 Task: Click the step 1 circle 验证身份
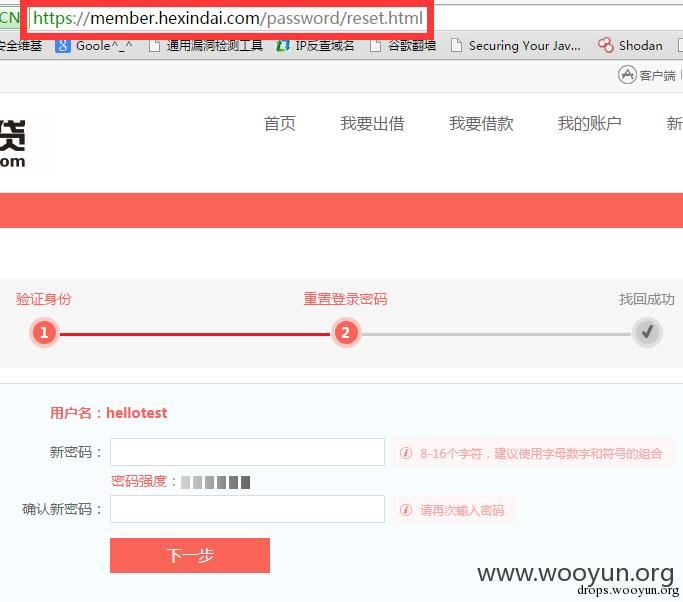pos(44,333)
